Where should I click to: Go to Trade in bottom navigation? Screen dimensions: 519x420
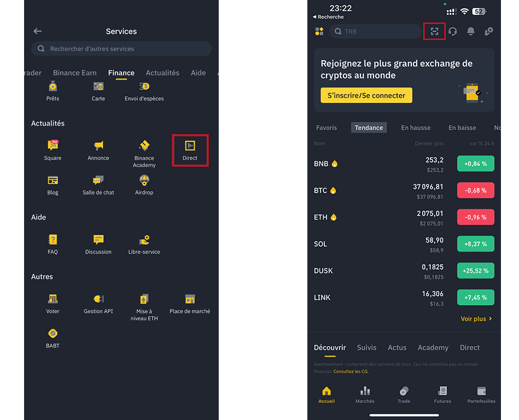point(404,395)
